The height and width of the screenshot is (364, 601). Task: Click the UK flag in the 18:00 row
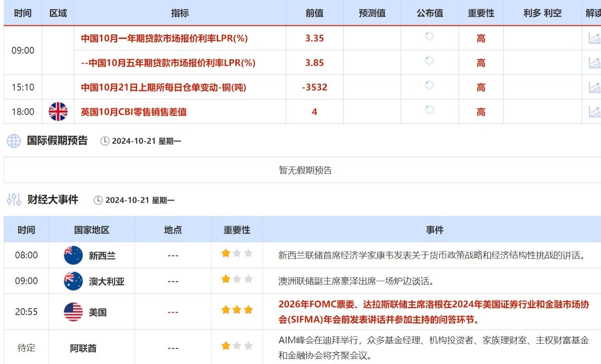coord(58,111)
